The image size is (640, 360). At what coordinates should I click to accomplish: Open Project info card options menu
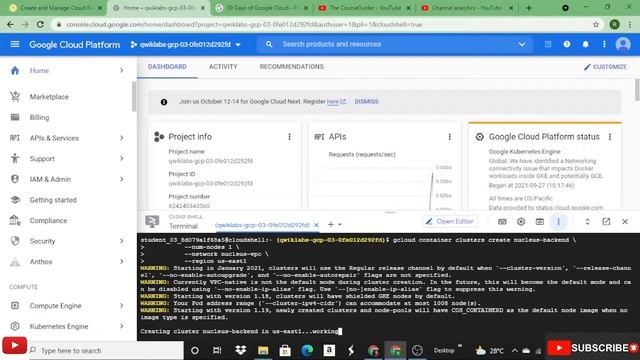coord(289,137)
